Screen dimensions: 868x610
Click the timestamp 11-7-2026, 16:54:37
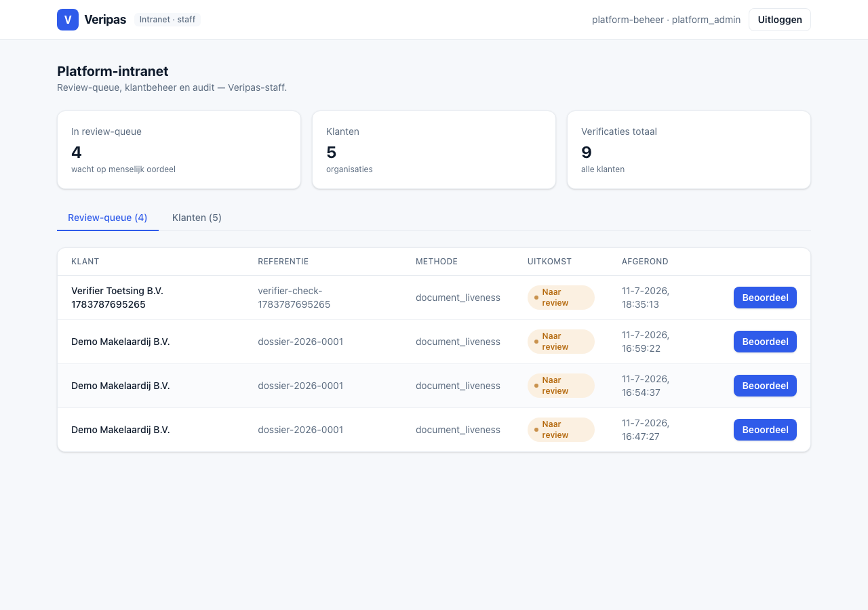[x=646, y=386]
